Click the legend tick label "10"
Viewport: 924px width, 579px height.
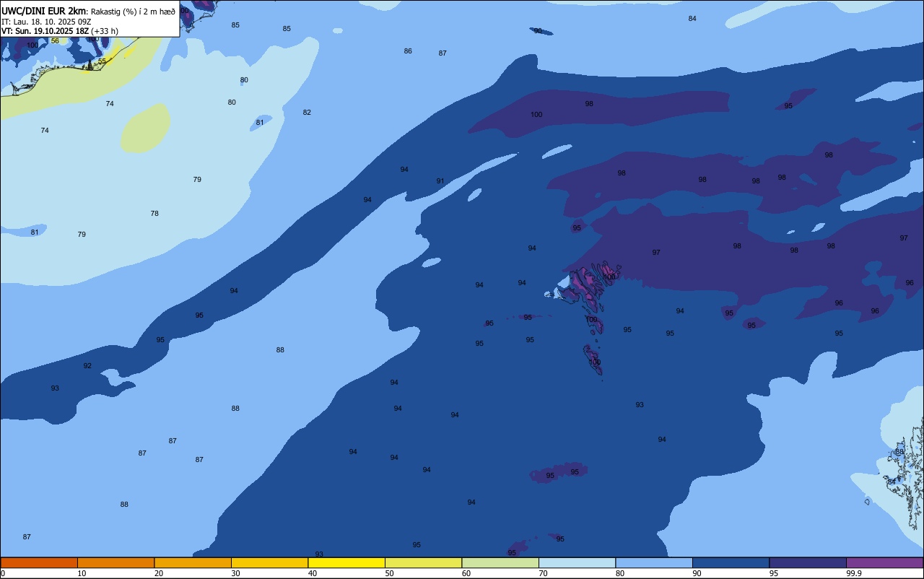click(x=82, y=573)
